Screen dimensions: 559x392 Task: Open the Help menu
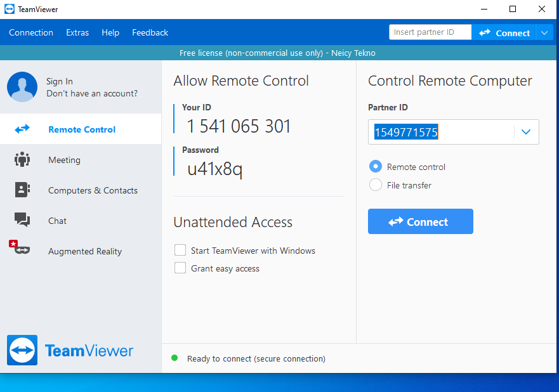[110, 32]
